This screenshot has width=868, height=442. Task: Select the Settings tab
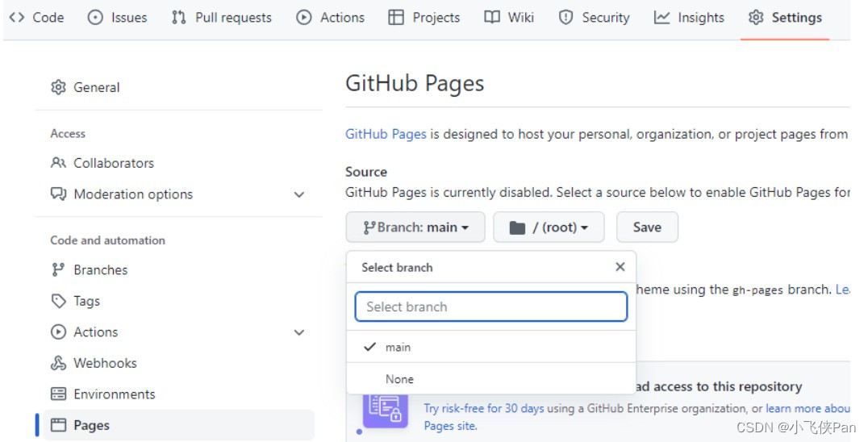[x=785, y=18]
